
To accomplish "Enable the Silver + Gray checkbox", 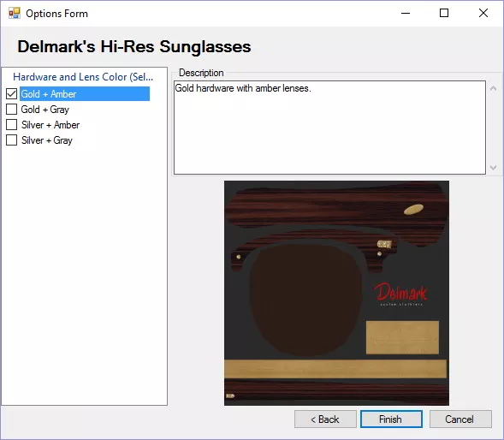I will [x=12, y=140].
